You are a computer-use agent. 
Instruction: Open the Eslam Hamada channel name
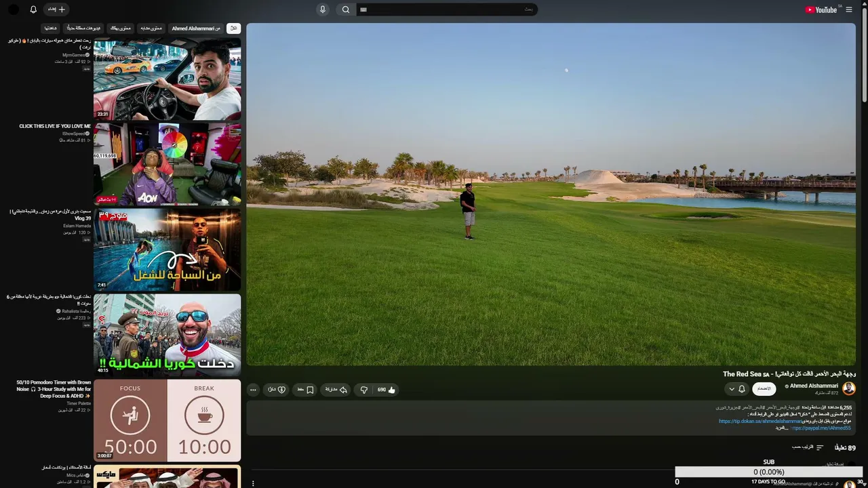tap(77, 226)
